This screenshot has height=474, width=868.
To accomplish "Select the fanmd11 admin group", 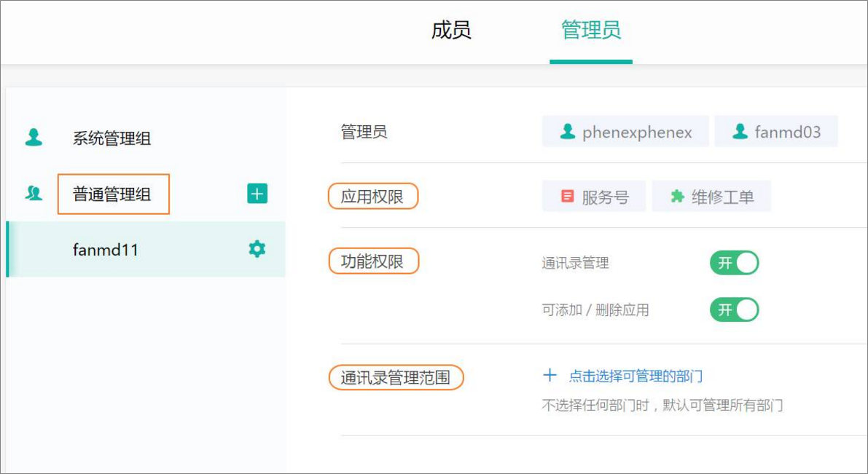I will tap(106, 250).
